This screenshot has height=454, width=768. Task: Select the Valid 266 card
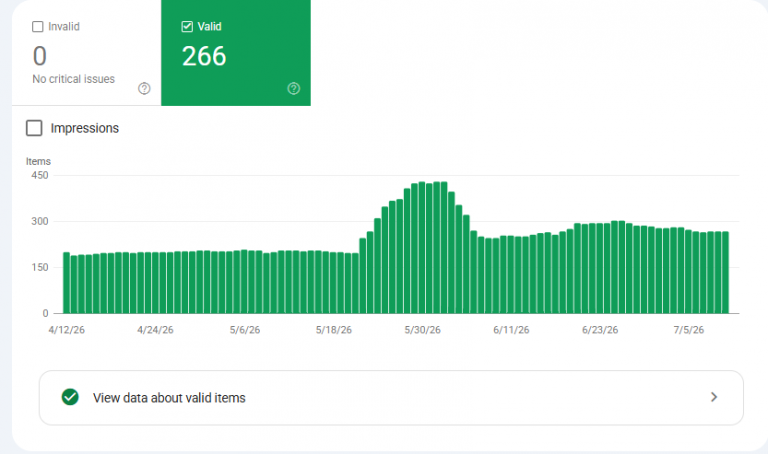tap(236, 52)
